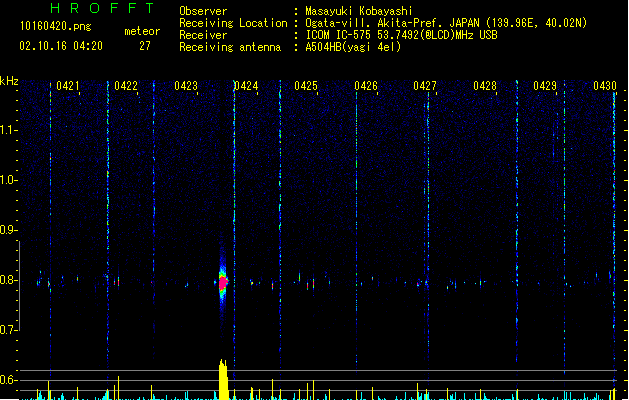The height and width of the screenshot is (400, 629).
Task: Select the Ogata-vill. Akita-Pref. JAPAN location text
Action: coord(446,23)
